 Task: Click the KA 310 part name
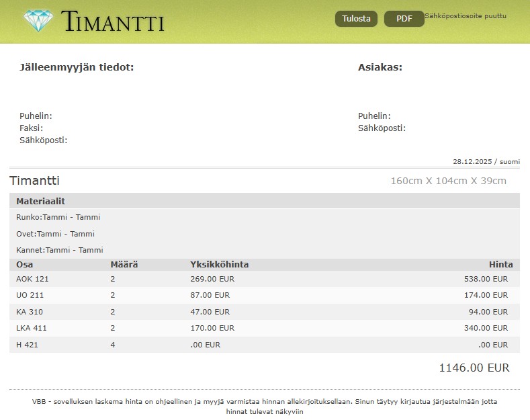[30, 312]
